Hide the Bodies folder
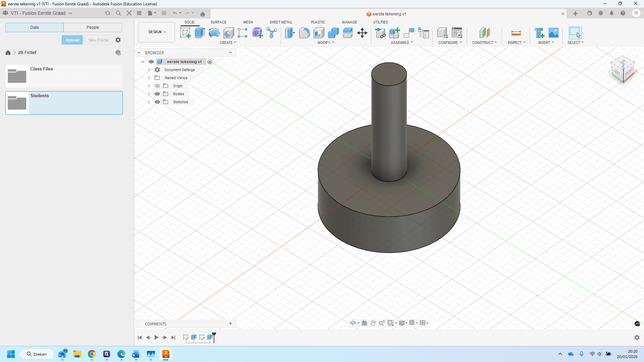The height and width of the screenshot is (362, 644). pyautogui.click(x=157, y=94)
